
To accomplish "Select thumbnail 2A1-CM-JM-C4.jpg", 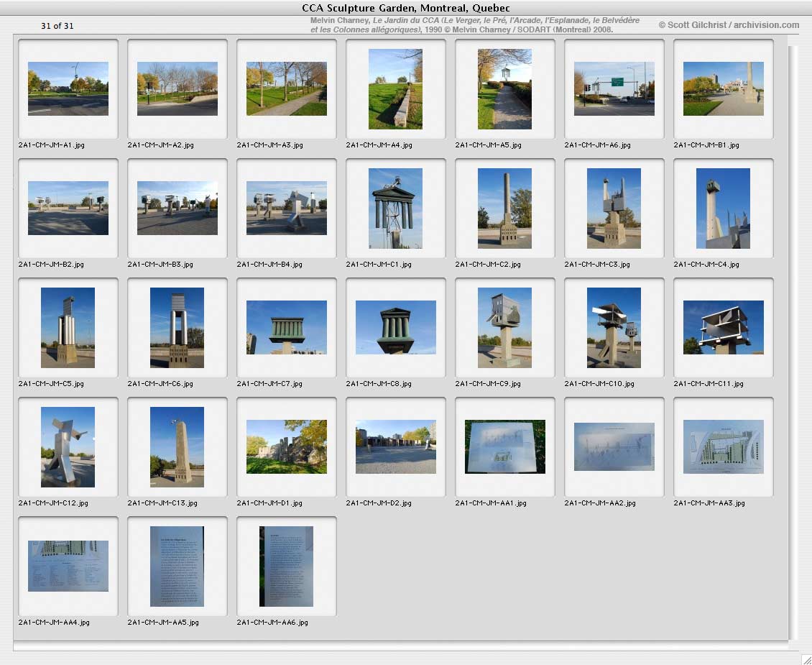I will pyautogui.click(x=723, y=208).
